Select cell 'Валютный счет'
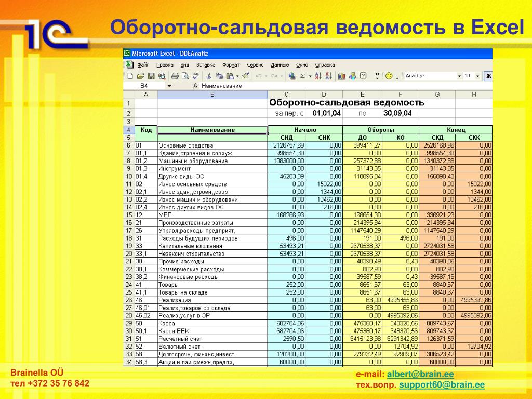The height and width of the screenshot is (399, 532). click(x=212, y=347)
